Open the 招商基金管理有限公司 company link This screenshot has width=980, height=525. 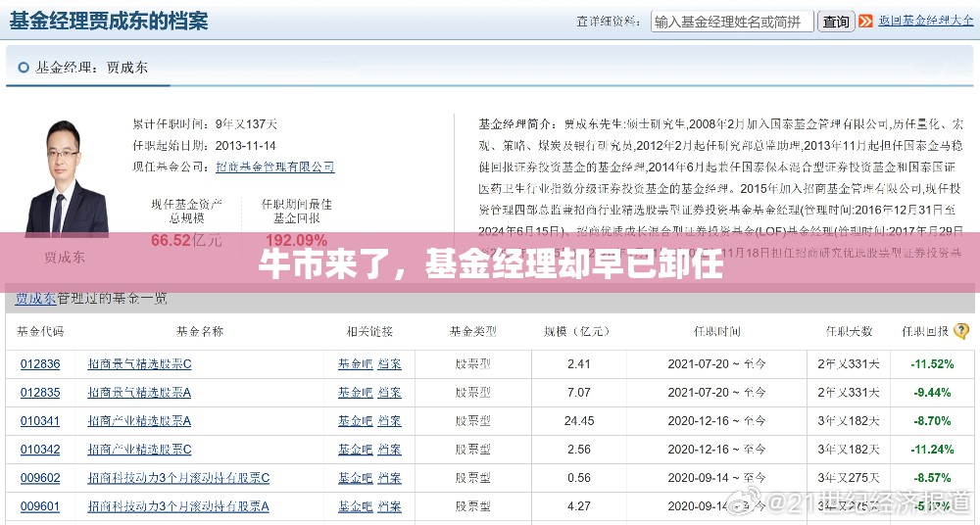275,167
